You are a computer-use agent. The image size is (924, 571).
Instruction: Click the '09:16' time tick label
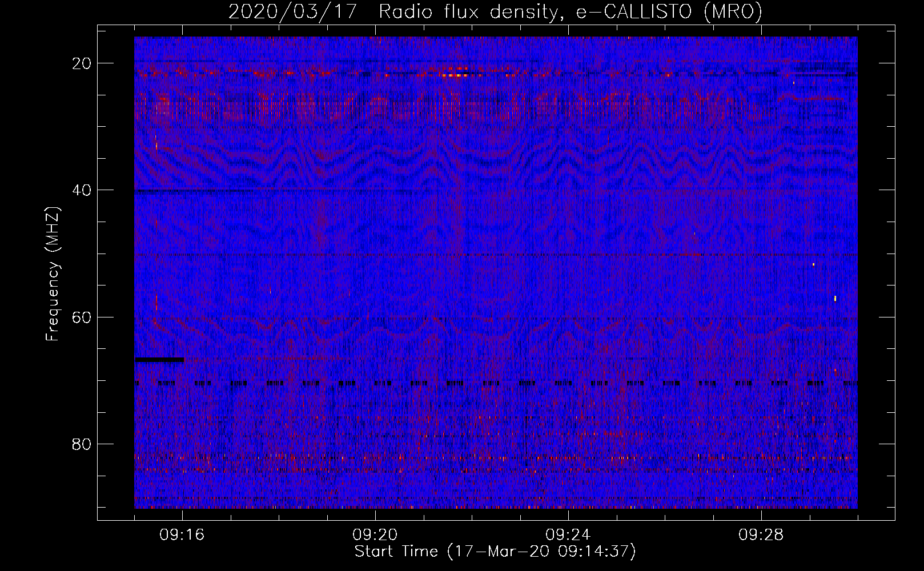182,535
